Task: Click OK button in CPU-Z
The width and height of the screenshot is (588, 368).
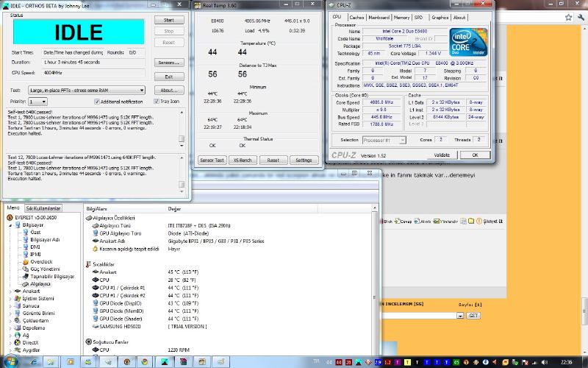Action: 475,155
